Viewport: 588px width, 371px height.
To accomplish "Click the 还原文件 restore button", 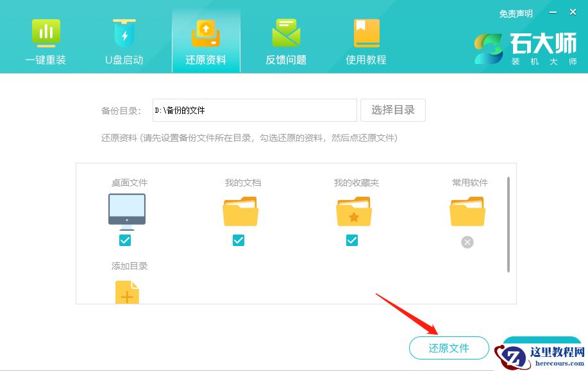I will coord(449,348).
